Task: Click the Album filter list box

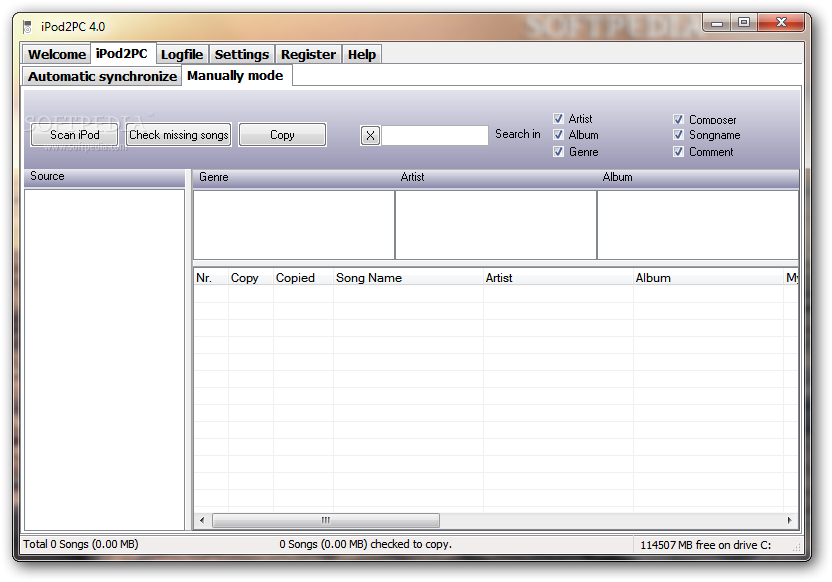Action: click(x=698, y=225)
